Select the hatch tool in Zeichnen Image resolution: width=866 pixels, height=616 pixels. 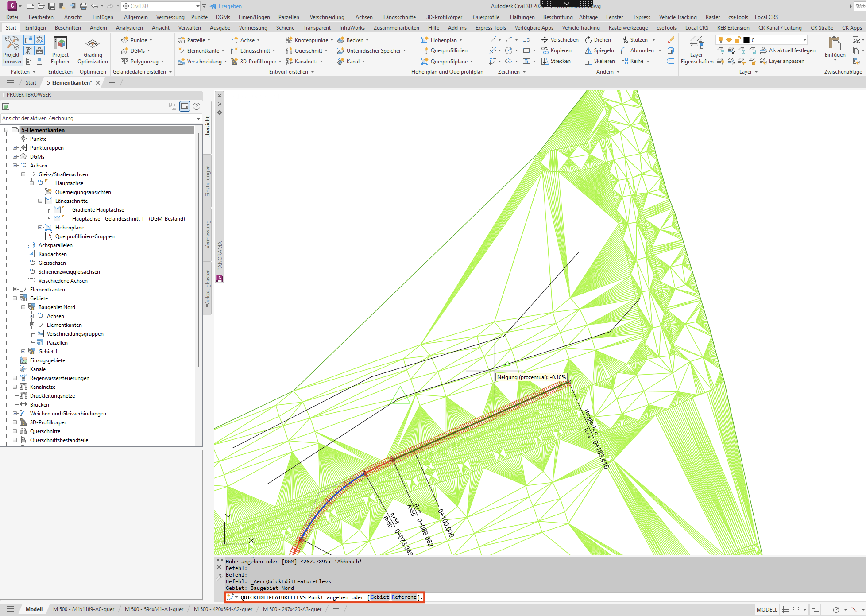click(526, 61)
